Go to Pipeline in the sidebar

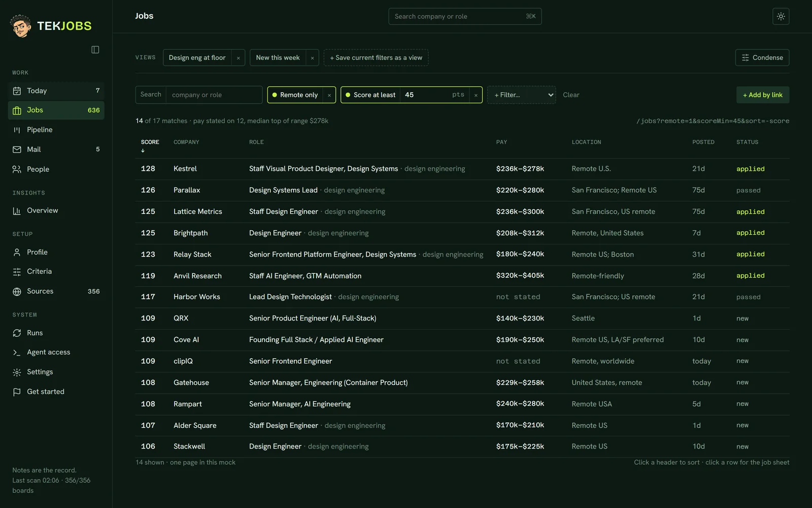56,130
